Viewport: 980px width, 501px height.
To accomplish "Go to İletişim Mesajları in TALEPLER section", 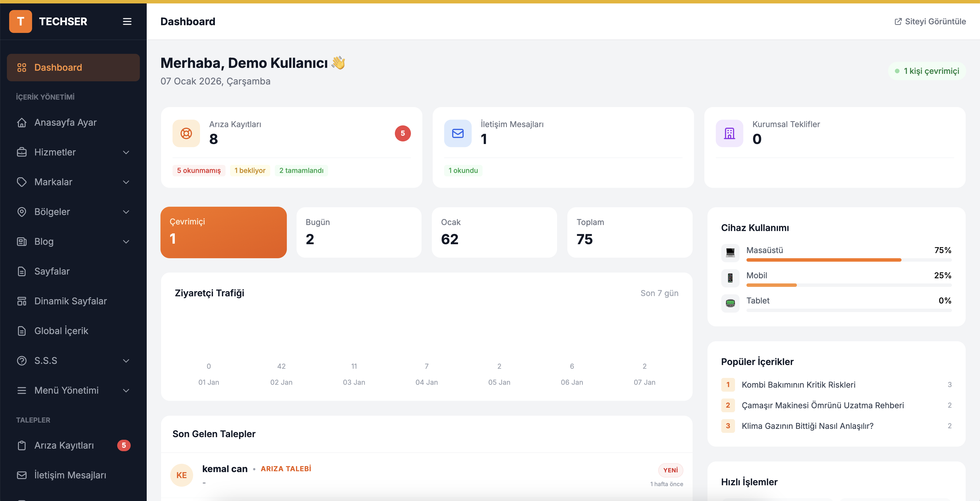I will [70, 475].
